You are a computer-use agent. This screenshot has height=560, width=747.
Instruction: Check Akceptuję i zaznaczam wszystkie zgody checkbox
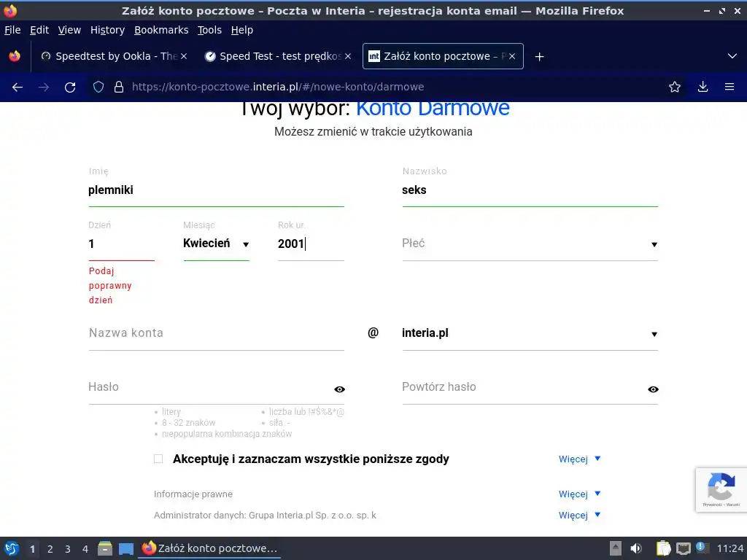coord(158,459)
